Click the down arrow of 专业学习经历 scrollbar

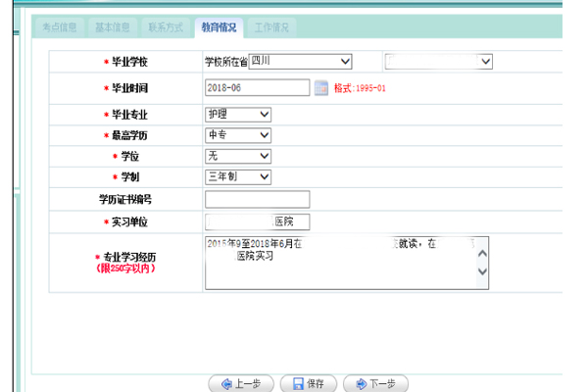point(481,272)
